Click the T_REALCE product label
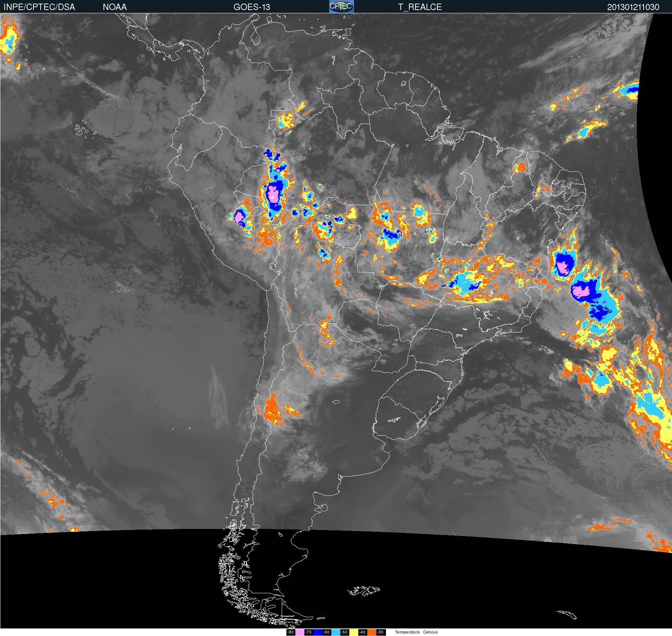 coord(420,7)
